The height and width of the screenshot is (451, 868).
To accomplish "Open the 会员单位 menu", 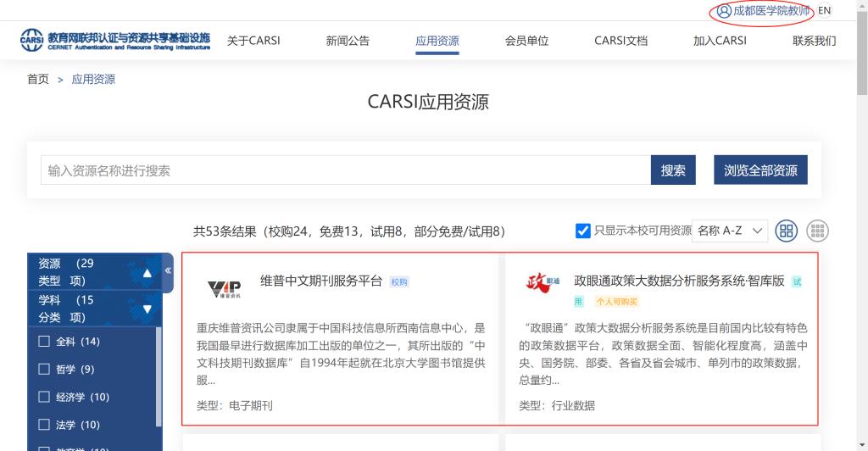I will tap(526, 41).
